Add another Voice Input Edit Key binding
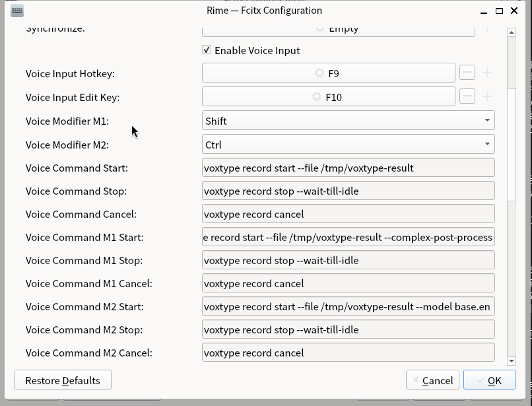The width and height of the screenshot is (532, 406). pyautogui.click(x=487, y=97)
